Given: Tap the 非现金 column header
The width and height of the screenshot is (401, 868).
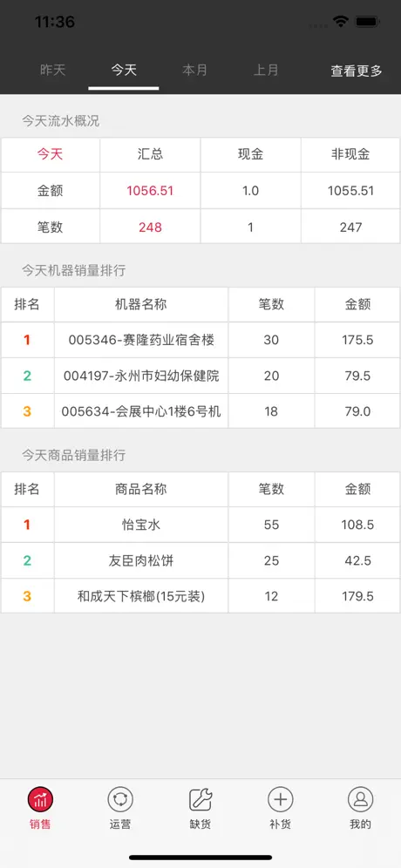Looking at the screenshot, I should coord(350,154).
